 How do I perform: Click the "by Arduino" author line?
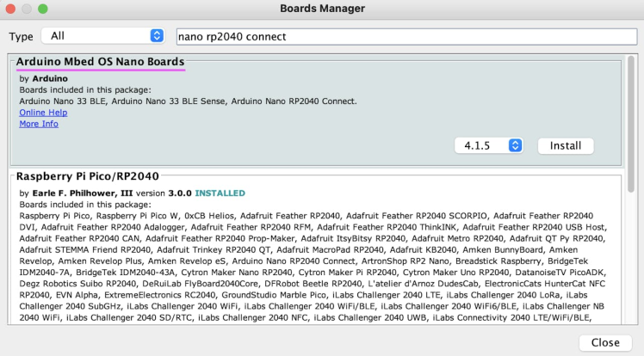tap(44, 79)
